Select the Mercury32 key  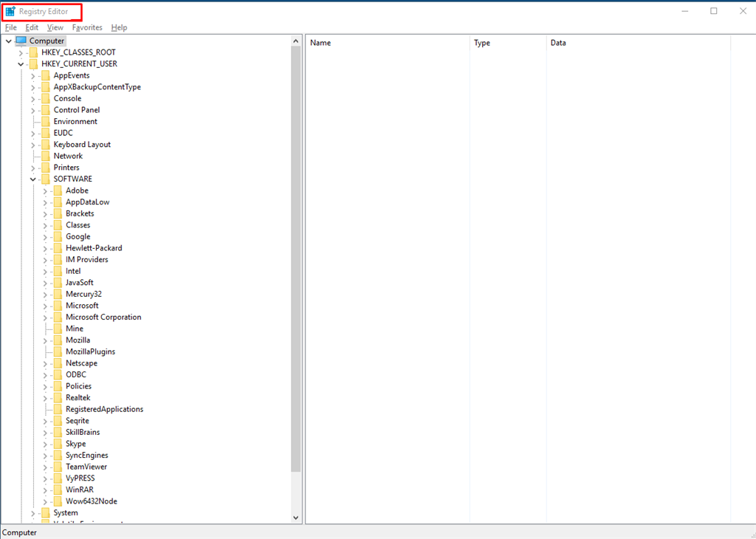pyautogui.click(x=84, y=294)
